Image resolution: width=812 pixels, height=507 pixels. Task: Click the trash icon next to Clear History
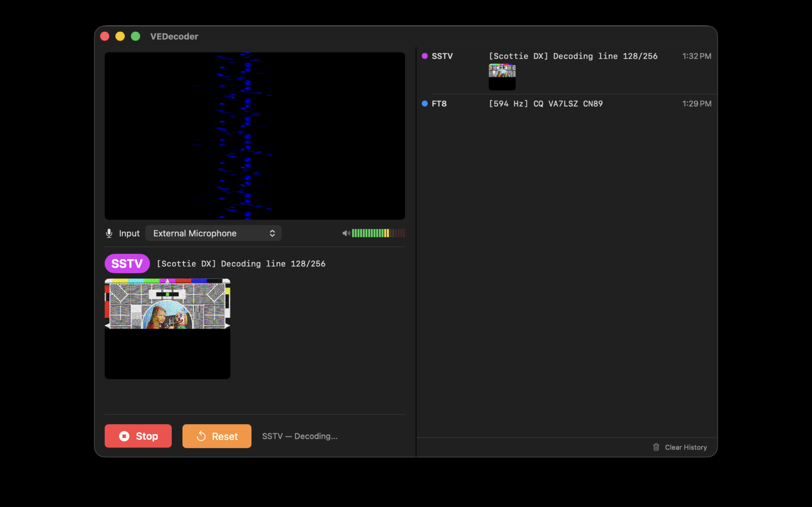tap(656, 447)
